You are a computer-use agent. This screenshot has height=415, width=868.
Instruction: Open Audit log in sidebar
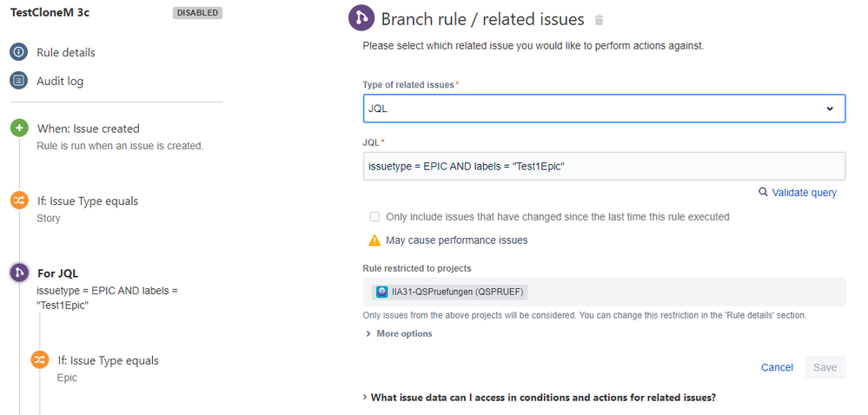pos(60,81)
